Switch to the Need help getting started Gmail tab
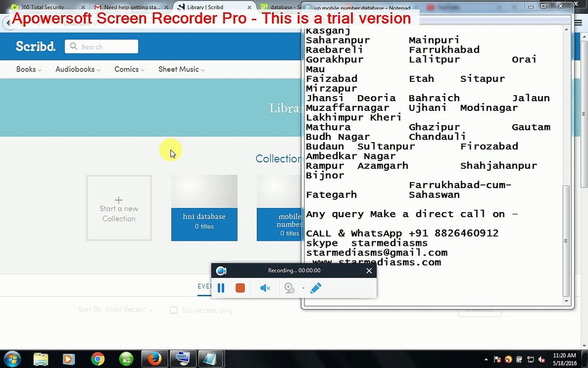588x368 pixels. point(132,7)
